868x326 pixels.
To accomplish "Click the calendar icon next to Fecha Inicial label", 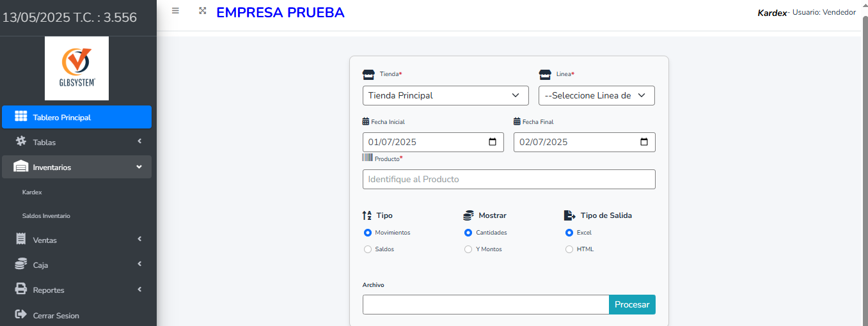I will click(366, 121).
